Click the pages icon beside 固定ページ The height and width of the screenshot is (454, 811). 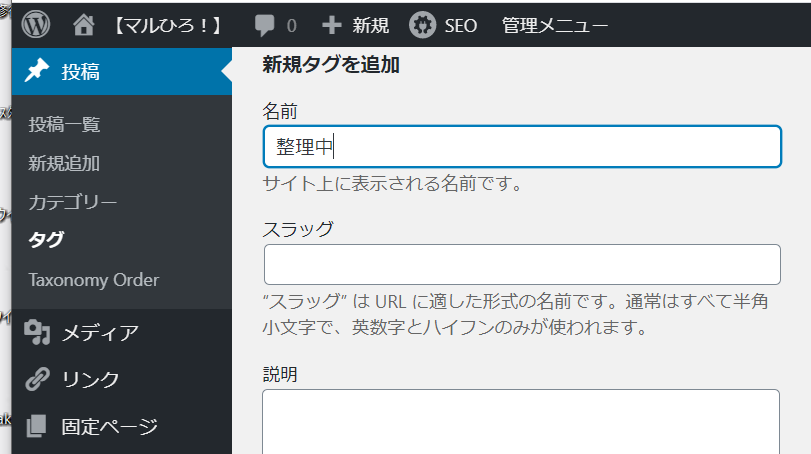36,426
